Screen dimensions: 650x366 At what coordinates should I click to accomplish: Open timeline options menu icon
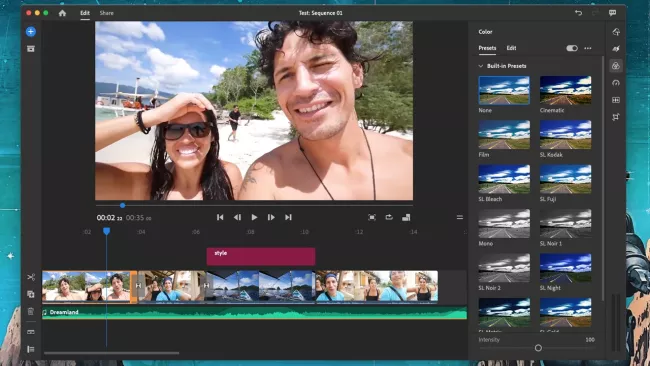[460, 217]
